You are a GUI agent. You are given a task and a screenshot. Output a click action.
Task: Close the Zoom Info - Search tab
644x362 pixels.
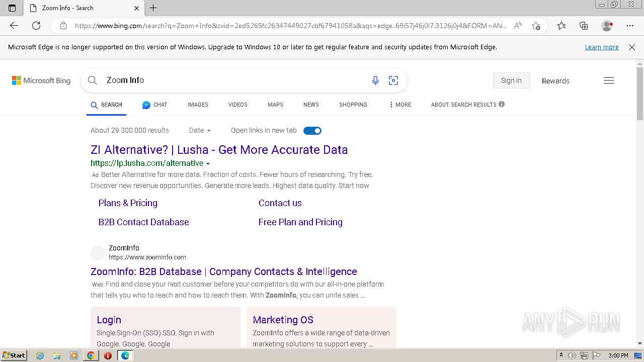(137, 8)
